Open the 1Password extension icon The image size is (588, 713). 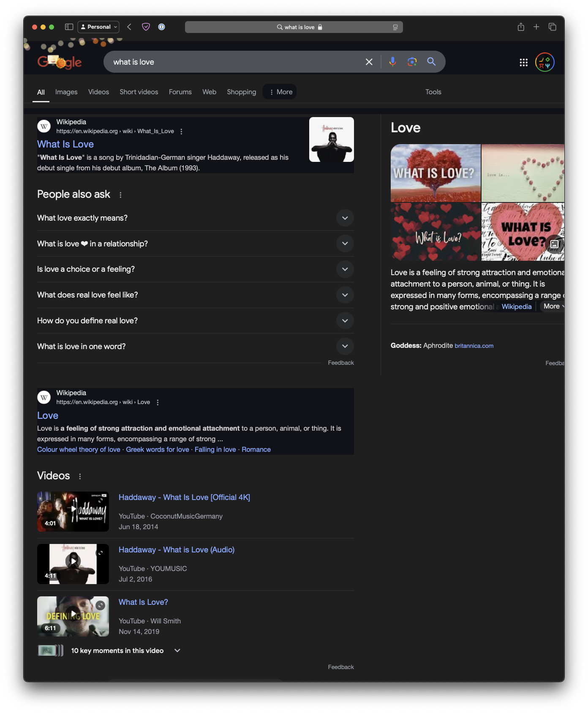tap(161, 27)
